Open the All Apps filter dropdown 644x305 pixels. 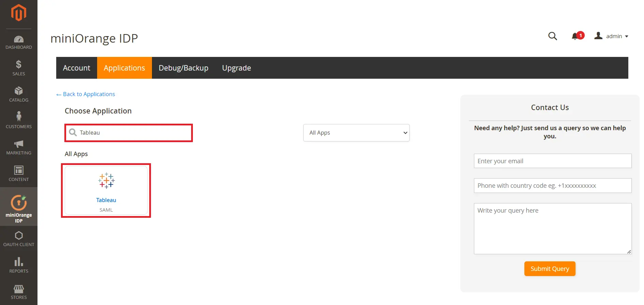coord(356,133)
